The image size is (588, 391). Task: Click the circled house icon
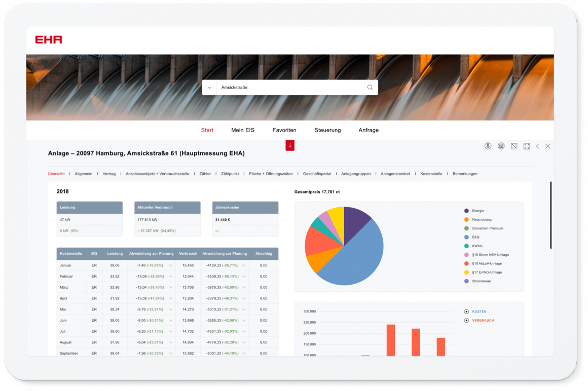(x=501, y=146)
